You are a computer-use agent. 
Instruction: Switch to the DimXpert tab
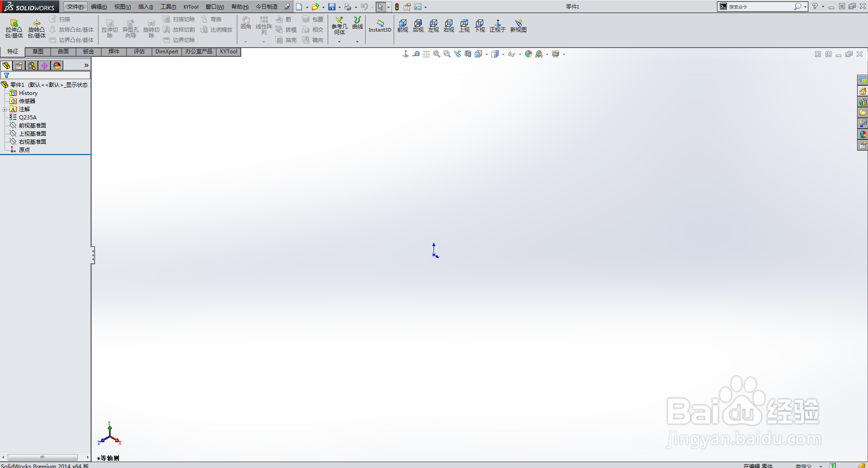click(167, 52)
